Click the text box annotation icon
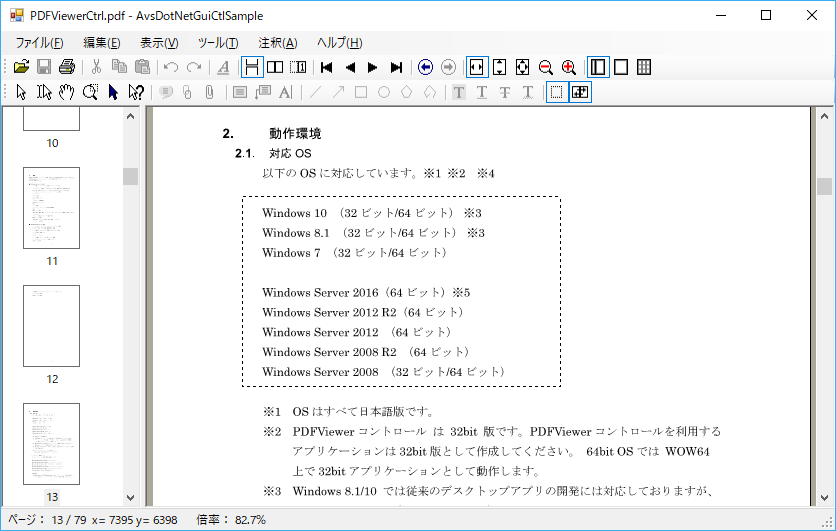The image size is (836, 531). pos(240,92)
